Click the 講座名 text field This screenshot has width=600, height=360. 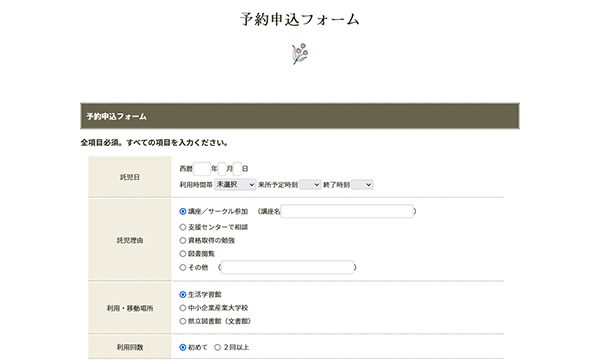347,211
